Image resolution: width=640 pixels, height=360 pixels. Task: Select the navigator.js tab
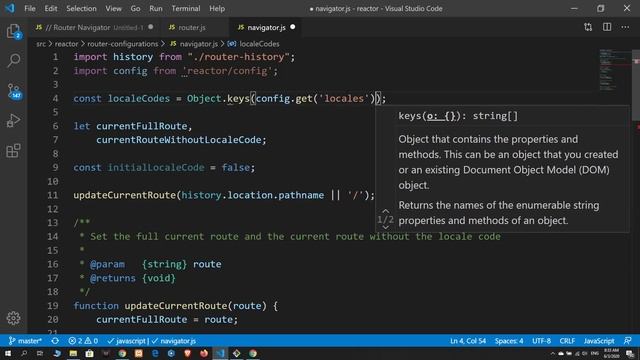[266, 27]
